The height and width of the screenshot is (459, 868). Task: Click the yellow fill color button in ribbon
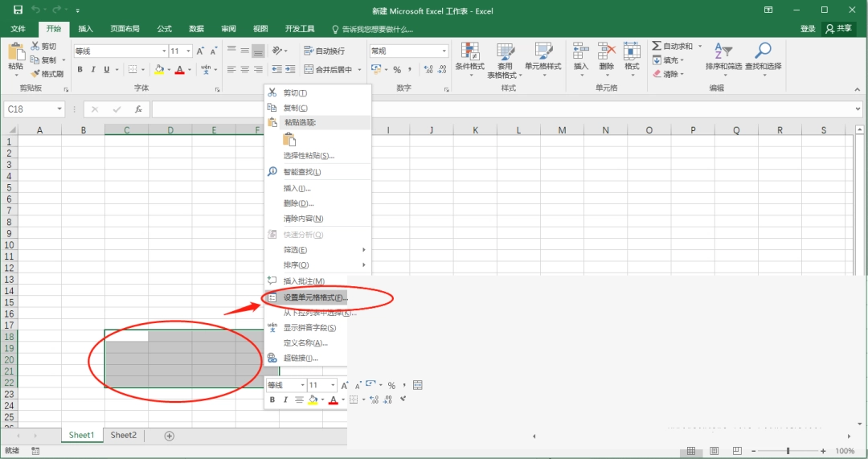click(159, 70)
